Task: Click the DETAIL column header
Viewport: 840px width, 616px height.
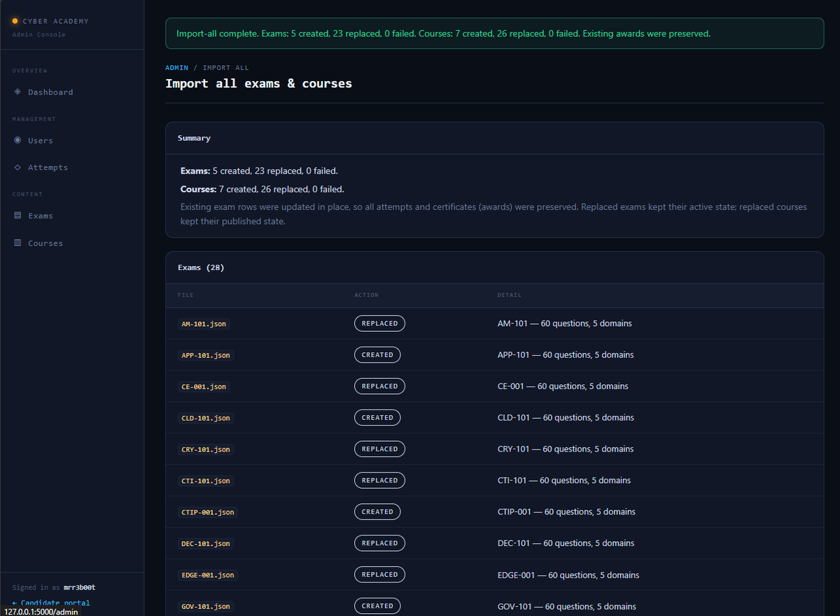Action: tap(510, 295)
